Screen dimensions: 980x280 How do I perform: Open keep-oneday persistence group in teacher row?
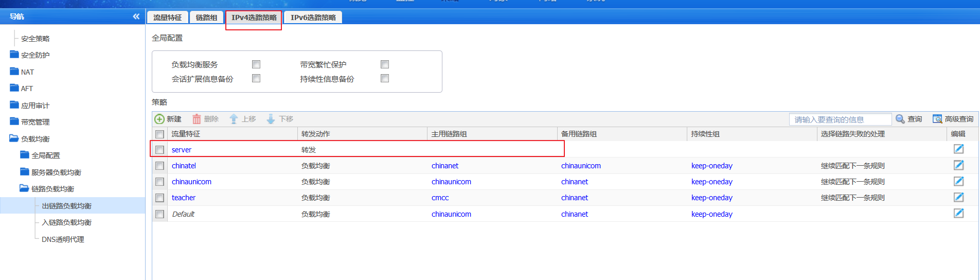click(712, 198)
